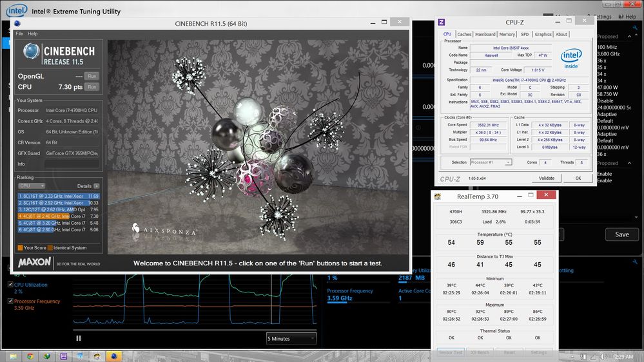Click the wrench icon above XTU monitoring pane
Image resolution: width=644 pixels, height=362 pixels.
coord(635,262)
